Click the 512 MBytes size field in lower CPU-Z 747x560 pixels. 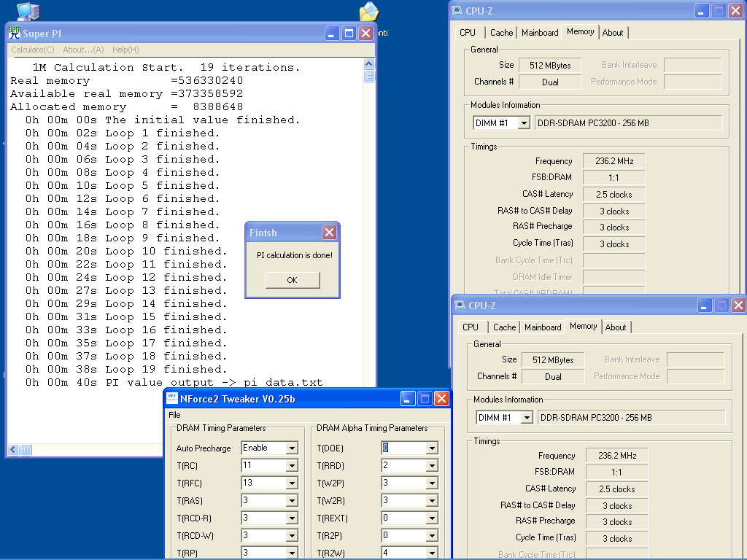[x=553, y=360]
